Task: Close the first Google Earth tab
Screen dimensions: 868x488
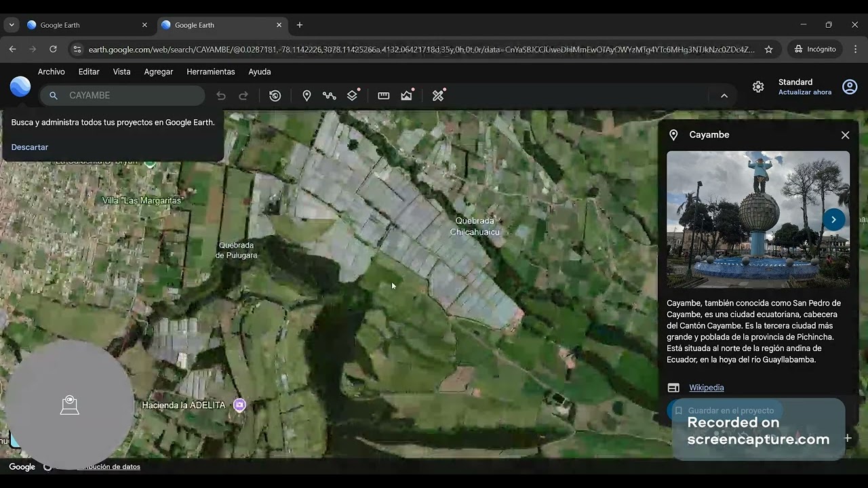Action: click(144, 25)
